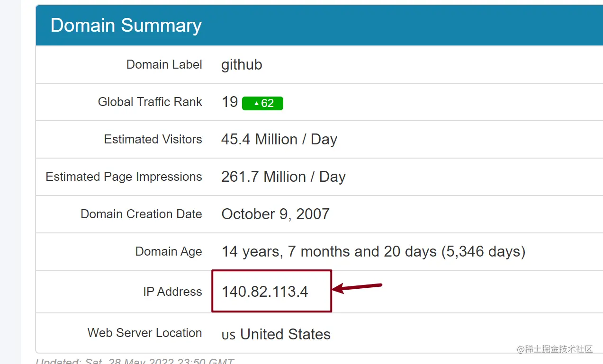This screenshot has width=603, height=364.
Task: Click the 'IP Address' row label
Action: tap(172, 292)
